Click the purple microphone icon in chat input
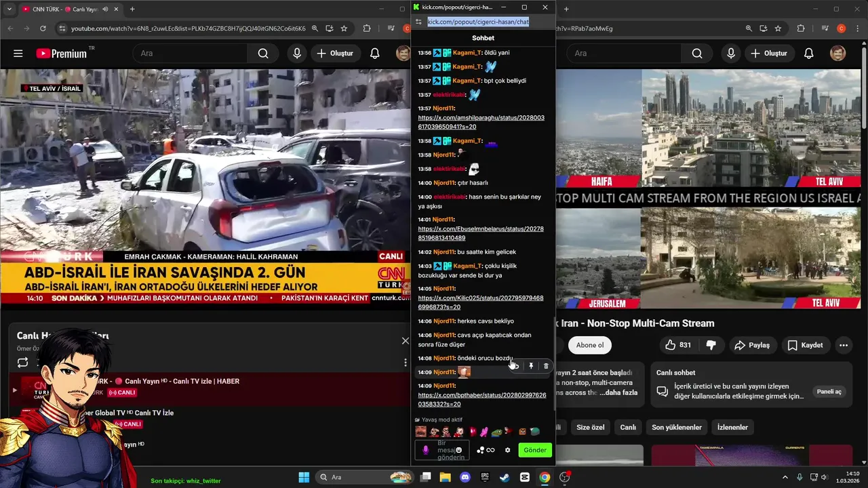This screenshot has width=868, height=488. [426, 450]
